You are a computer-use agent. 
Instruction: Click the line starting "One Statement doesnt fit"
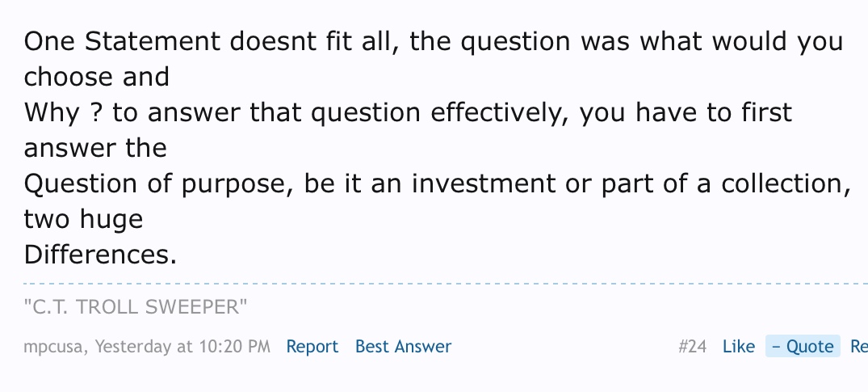click(x=434, y=41)
